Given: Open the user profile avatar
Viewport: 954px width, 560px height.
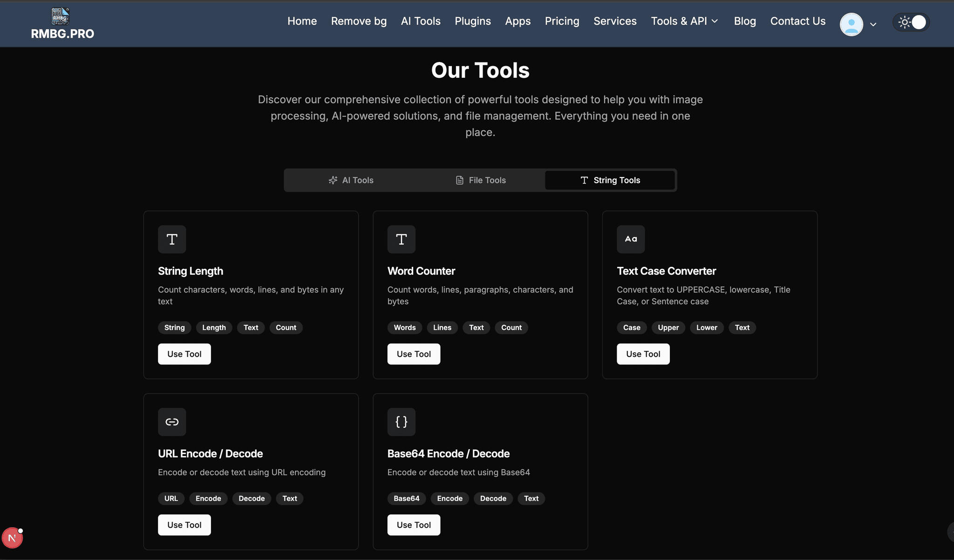Looking at the screenshot, I should click(x=851, y=24).
